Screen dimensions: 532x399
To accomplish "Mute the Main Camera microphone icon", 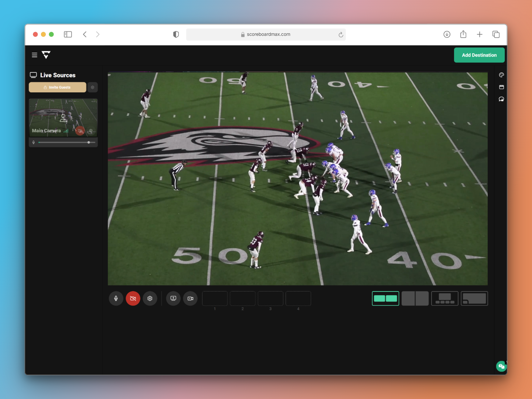I will [x=34, y=142].
